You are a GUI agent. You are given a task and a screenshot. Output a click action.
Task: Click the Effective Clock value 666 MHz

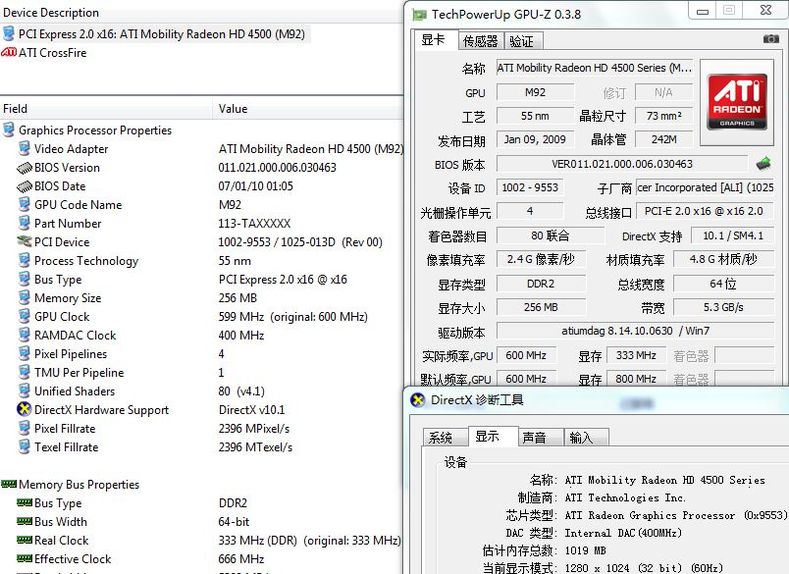pyautogui.click(x=241, y=559)
